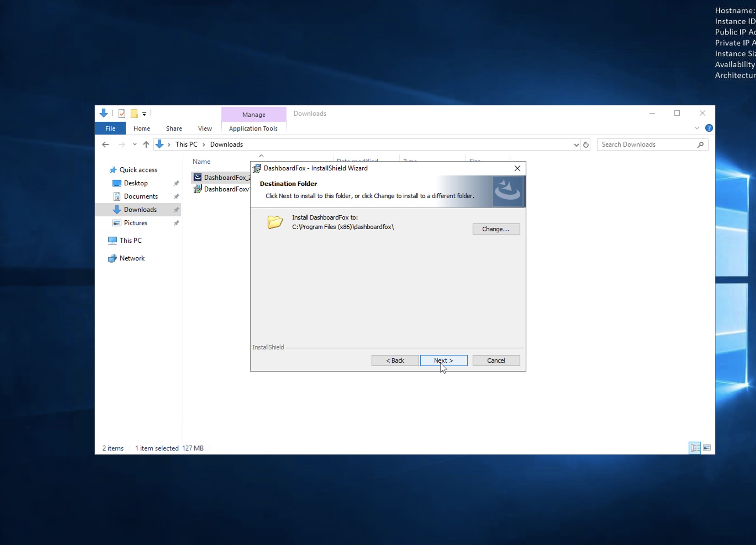756x545 pixels.
Task: Click the pin icon beside Downloads
Action: (176, 210)
